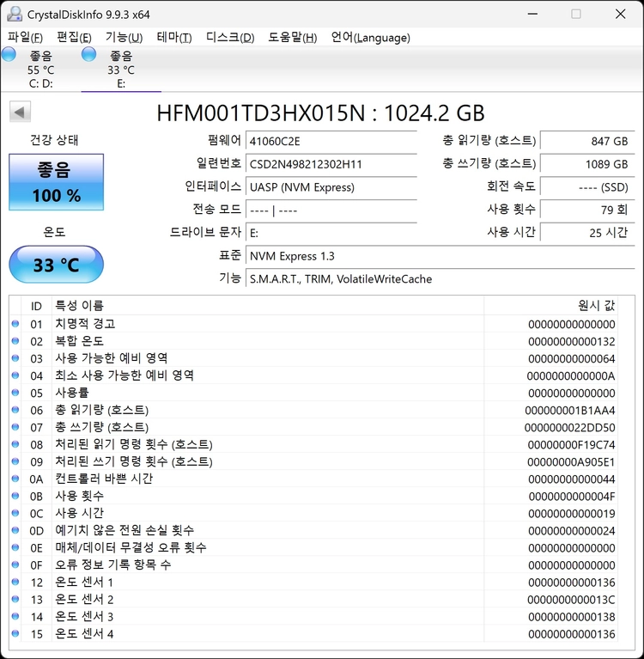Select raw value 000000000013C

pyautogui.click(x=571, y=600)
